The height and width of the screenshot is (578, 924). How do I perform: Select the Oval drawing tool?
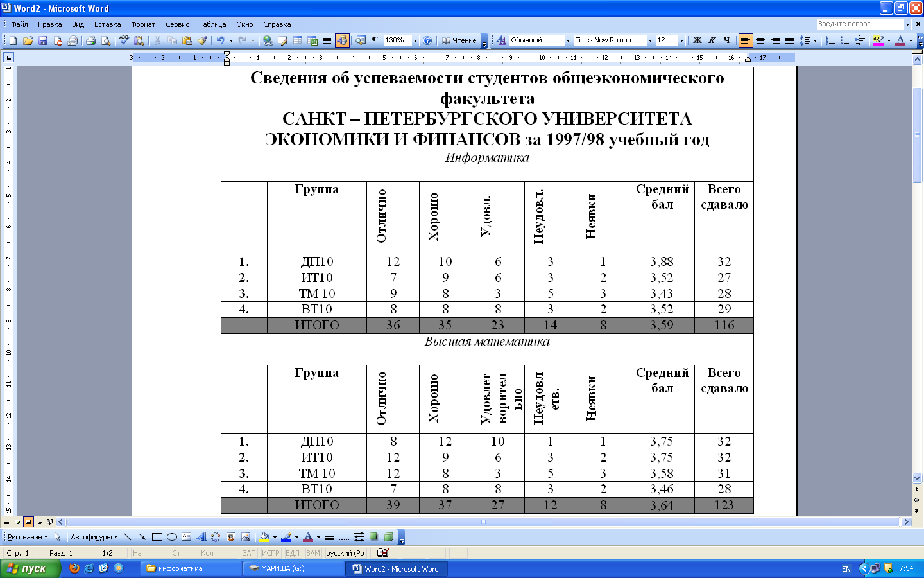[x=171, y=537]
